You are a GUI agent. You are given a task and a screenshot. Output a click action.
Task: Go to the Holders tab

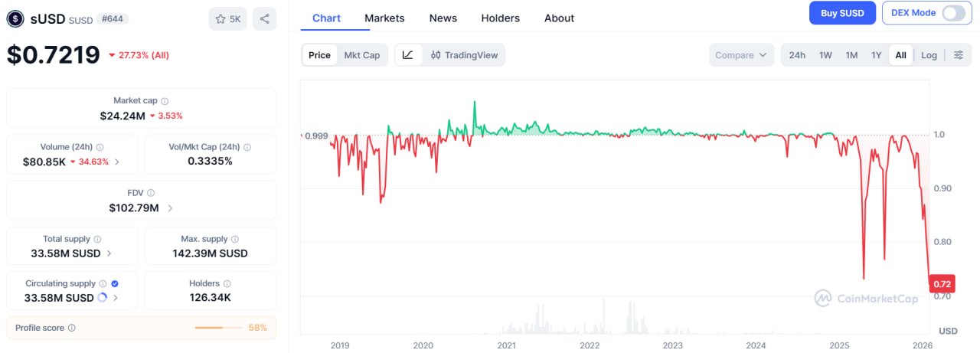coord(500,18)
